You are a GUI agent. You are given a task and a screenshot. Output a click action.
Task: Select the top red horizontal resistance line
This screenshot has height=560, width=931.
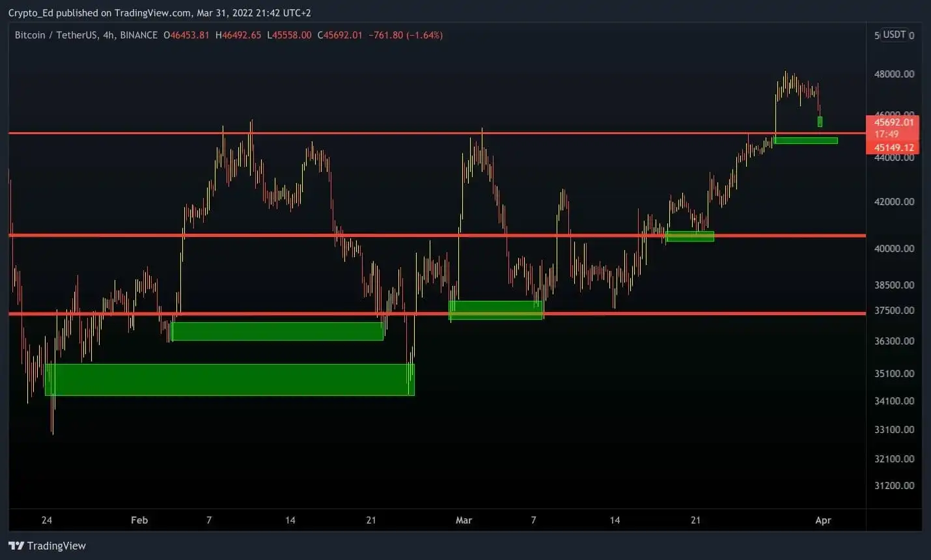391,133
